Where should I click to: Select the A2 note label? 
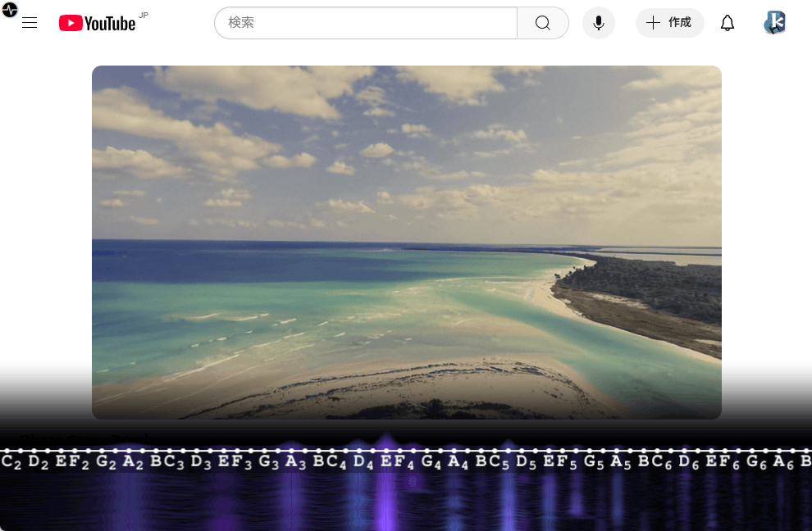coord(133,461)
